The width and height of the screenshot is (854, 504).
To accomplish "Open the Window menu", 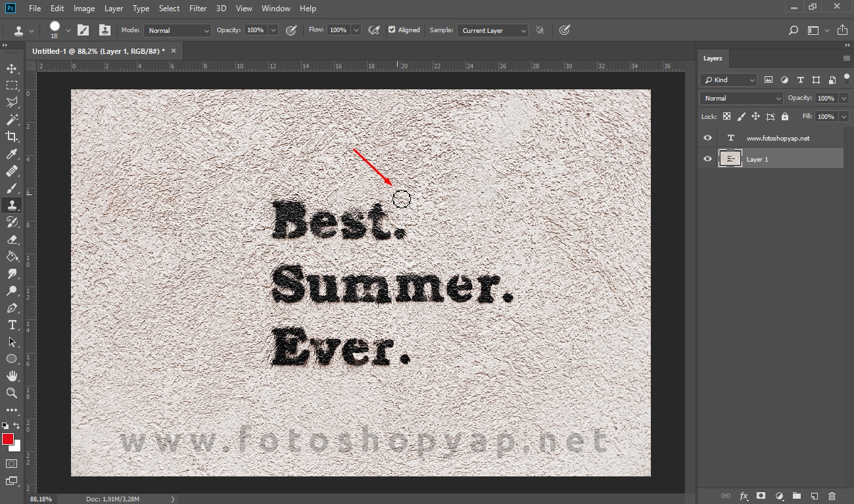I will pos(276,9).
